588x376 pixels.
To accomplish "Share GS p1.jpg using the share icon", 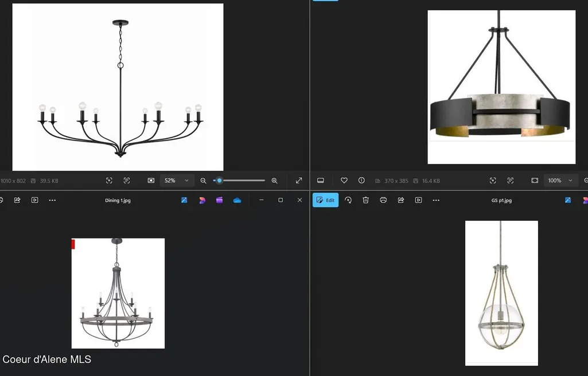I will (401, 200).
